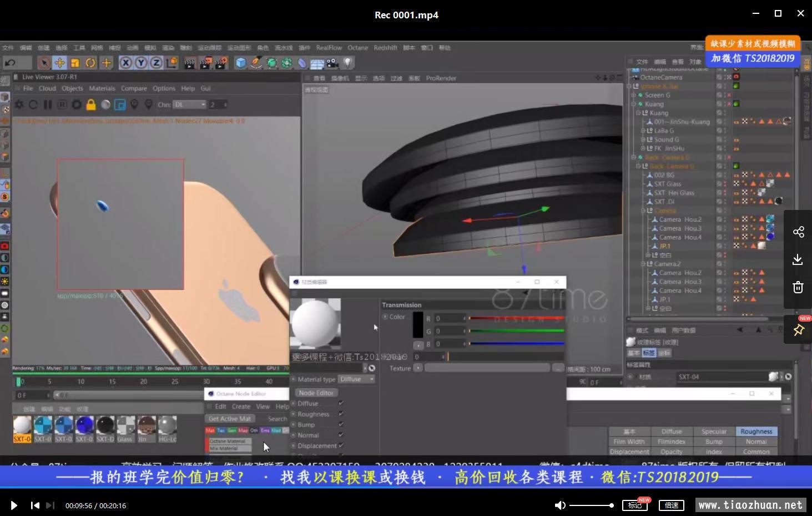This screenshot has width=812, height=516.
Task: Select the Rotate tool
Action: click(x=90, y=63)
